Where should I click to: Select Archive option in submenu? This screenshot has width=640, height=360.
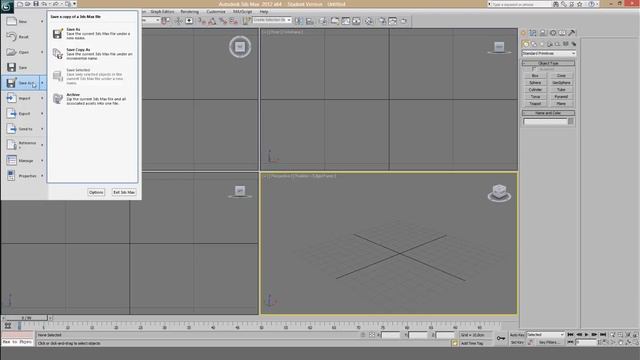[93, 99]
